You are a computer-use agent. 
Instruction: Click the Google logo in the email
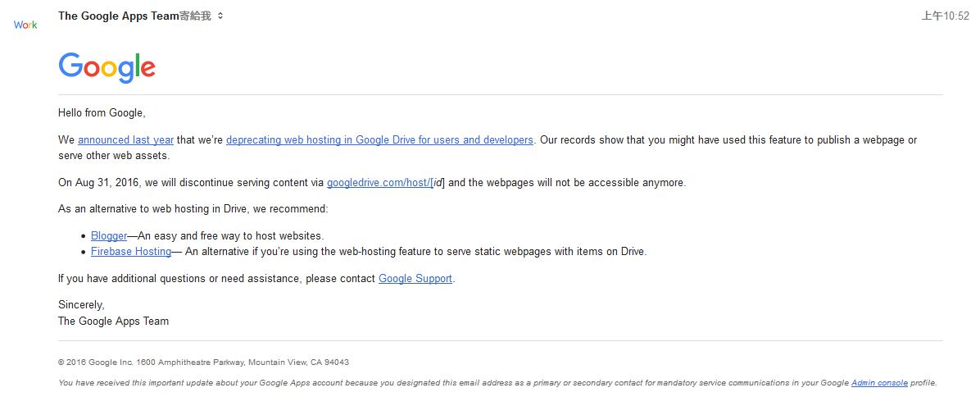point(107,67)
